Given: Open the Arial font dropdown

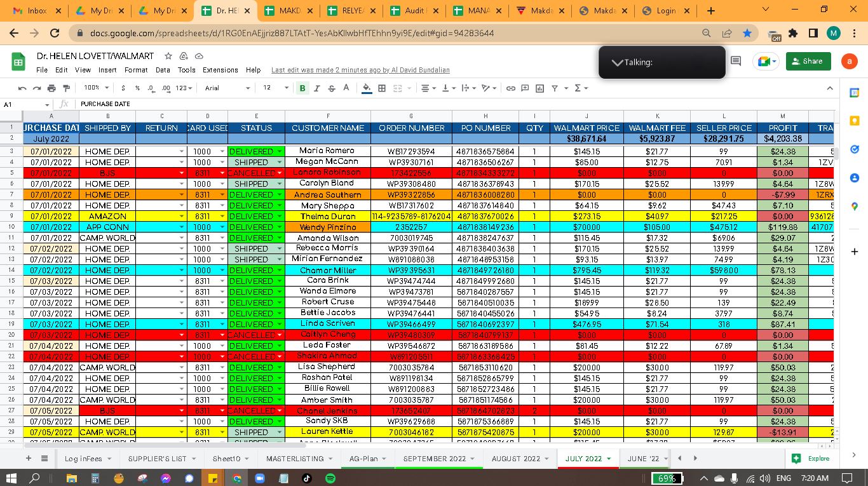Looking at the screenshot, I should pyautogui.click(x=227, y=88).
